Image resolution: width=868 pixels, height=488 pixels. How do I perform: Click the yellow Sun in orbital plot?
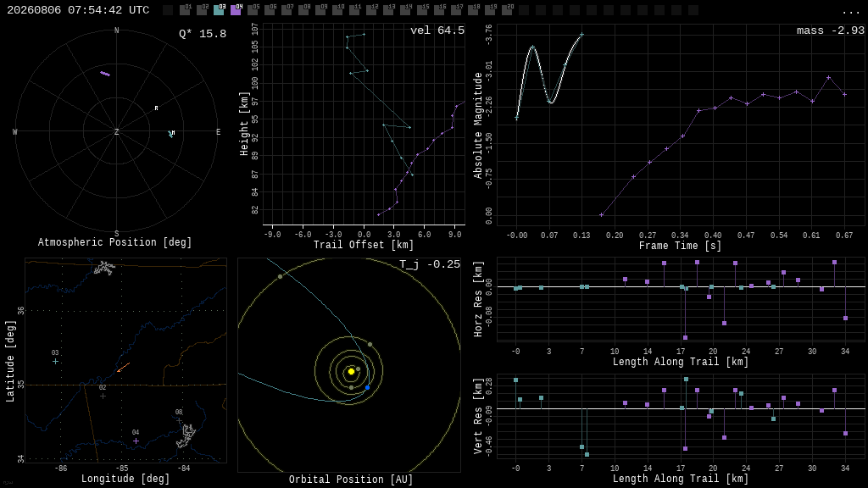click(351, 371)
